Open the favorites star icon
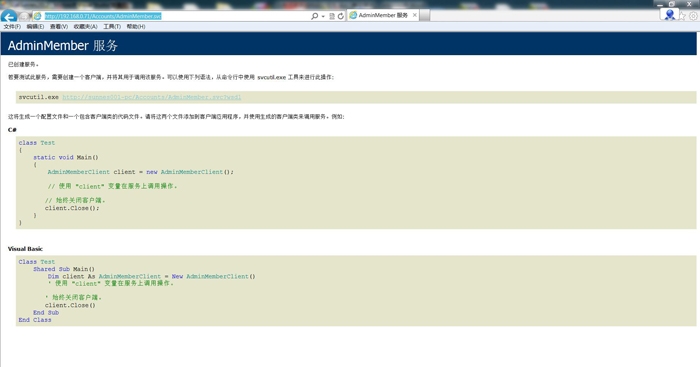This screenshot has height=367, width=700. (683, 16)
